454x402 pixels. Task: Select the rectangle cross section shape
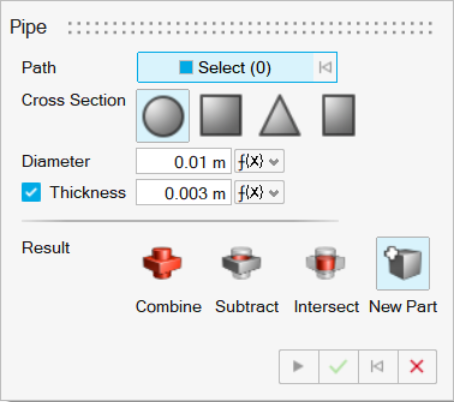pyautogui.click(x=338, y=115)
